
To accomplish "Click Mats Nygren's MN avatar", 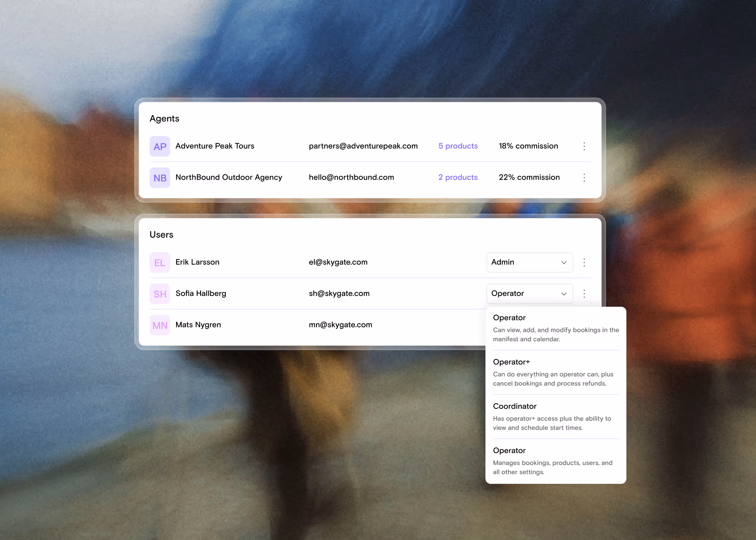I will [x=159, y=325].
